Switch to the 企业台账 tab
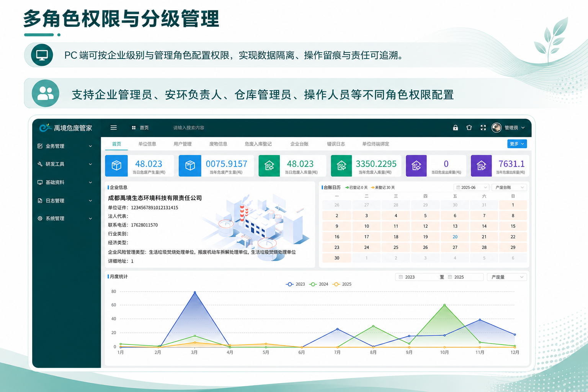 (x=299, y=144)
